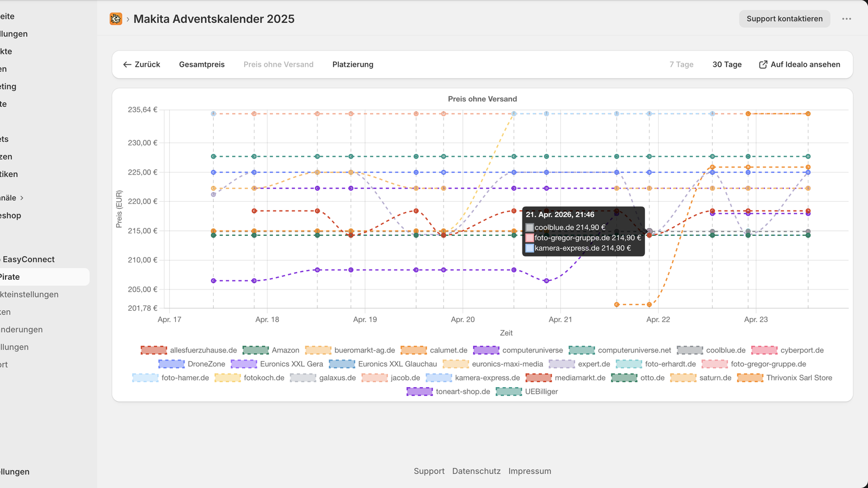Toggle the Euronics XXL Glauchau legend entry
The image size is (868, 488).
coord(382,364)
